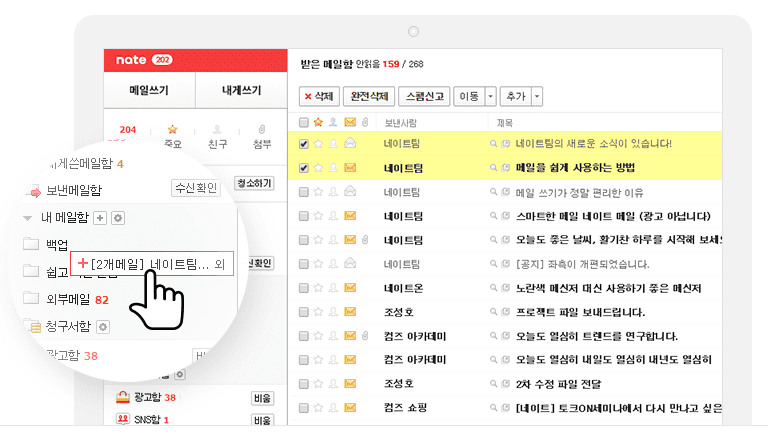This screenshot has height=442, width=768.
Task: Click friend icon on '네이트팀의 새로운 소식이 있습니다!' row
Action: coord(333,144)
